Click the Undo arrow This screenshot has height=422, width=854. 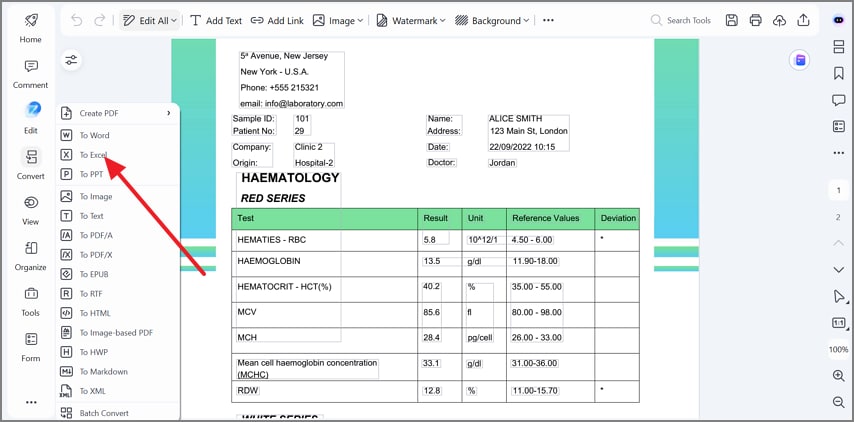(x=77, y=21)
